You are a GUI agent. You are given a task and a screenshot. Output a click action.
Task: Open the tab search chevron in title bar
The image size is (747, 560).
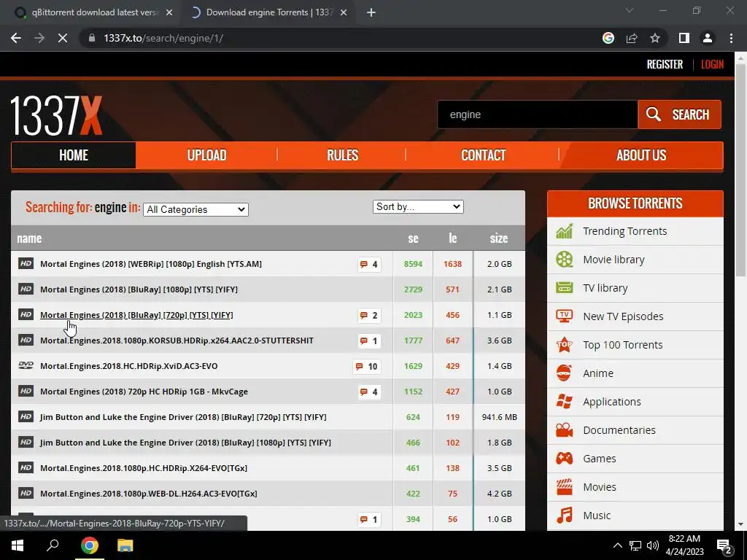pyautogui.click(x=630, y=10)
